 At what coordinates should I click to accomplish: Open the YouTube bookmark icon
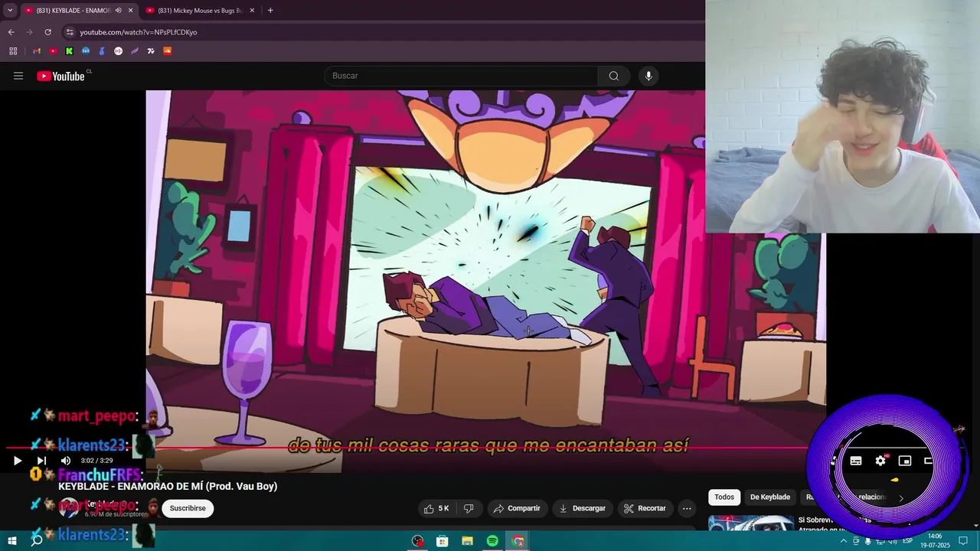click(x=53, y=51)
